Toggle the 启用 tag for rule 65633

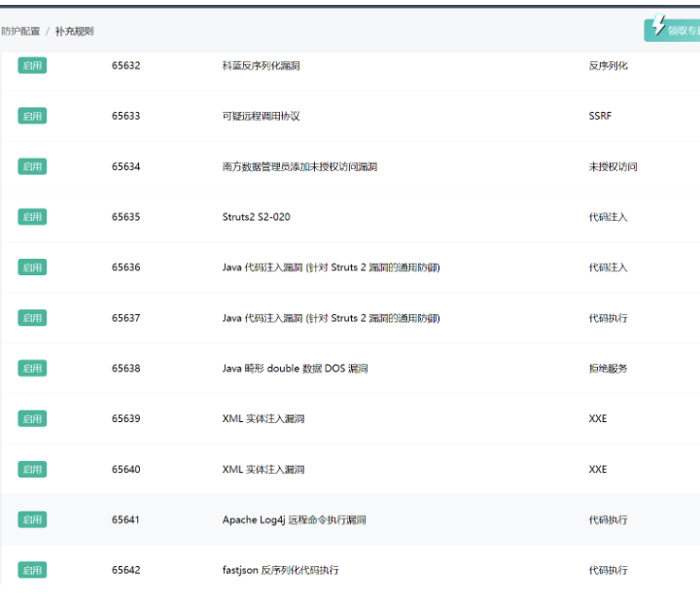(32, 116)
